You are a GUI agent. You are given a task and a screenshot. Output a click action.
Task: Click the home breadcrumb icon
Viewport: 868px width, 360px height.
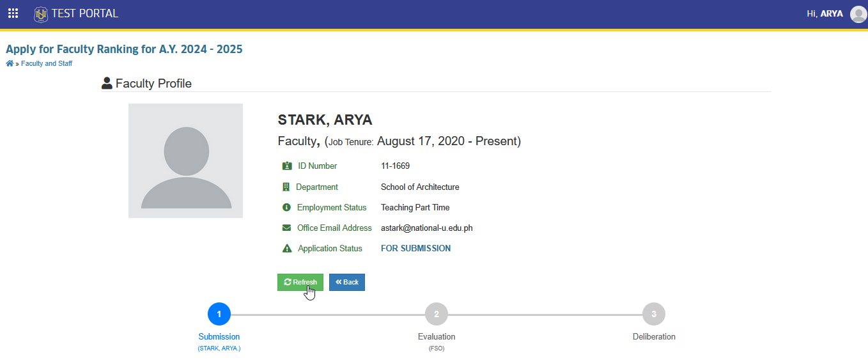pos(10,64)
